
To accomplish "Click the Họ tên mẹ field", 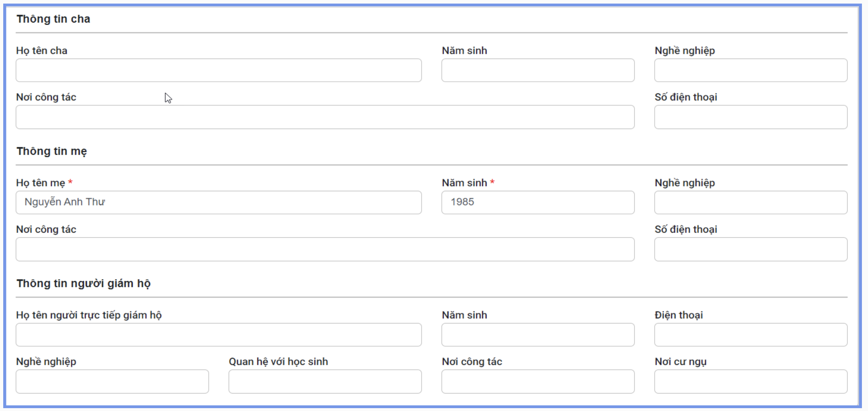I will 219,202.
